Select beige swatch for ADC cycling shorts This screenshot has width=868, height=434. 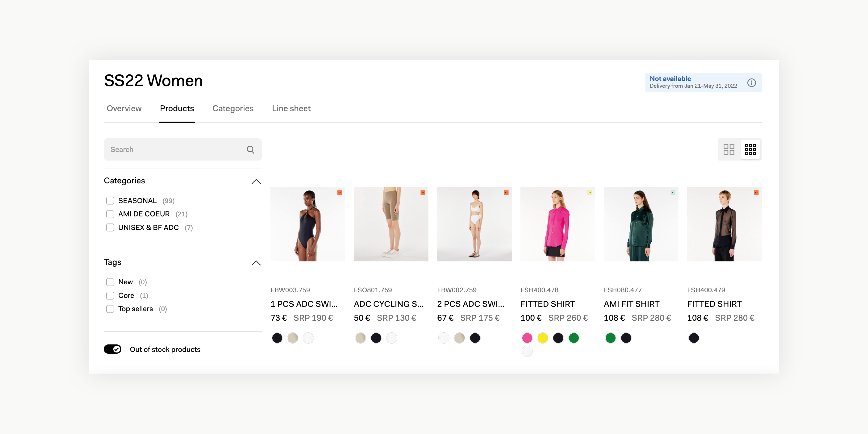pos(360,338)
